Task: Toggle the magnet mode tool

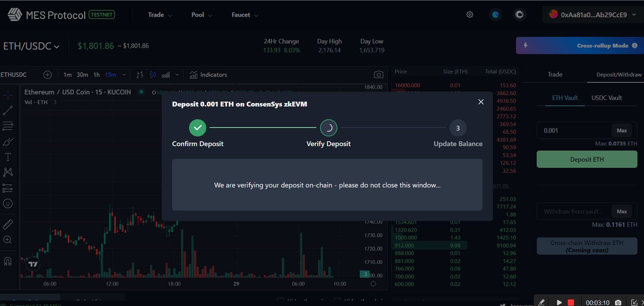Action: click(x=8, y=261)
